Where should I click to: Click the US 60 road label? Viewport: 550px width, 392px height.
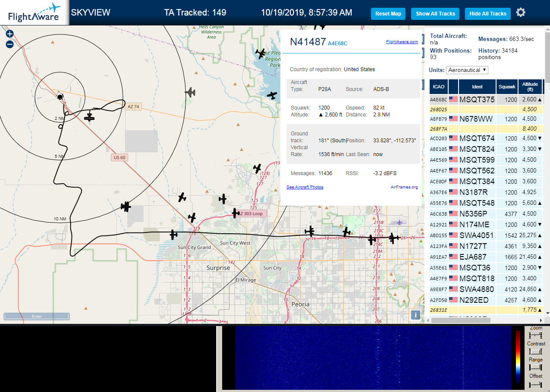[x=119, y=157]
